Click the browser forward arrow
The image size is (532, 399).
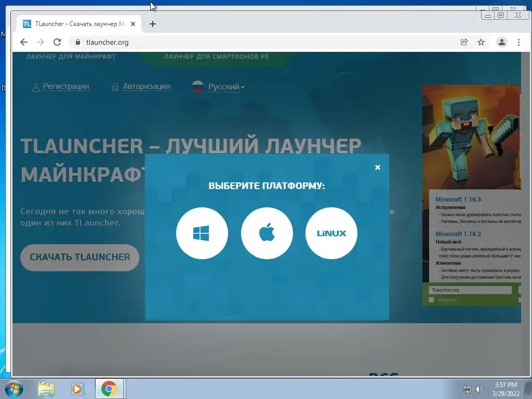coord(41,42)
